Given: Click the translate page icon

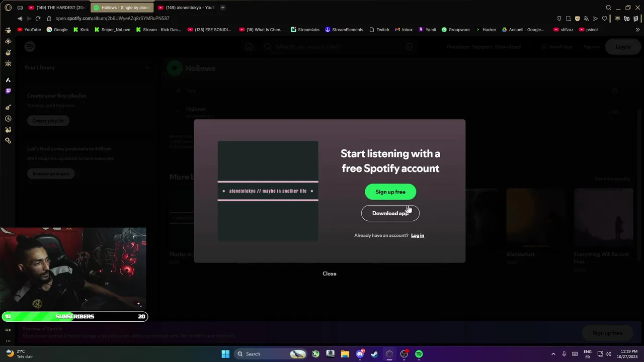Looking at the screenshot, I should tap(586, 19).
